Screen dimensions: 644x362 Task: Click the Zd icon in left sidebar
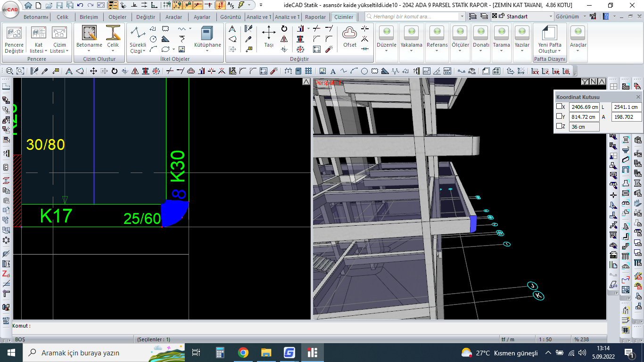coord(6,274)
